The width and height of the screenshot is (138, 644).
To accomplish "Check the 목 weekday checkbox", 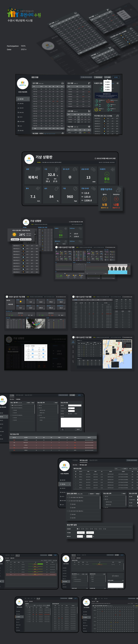I will coord(91,529).
